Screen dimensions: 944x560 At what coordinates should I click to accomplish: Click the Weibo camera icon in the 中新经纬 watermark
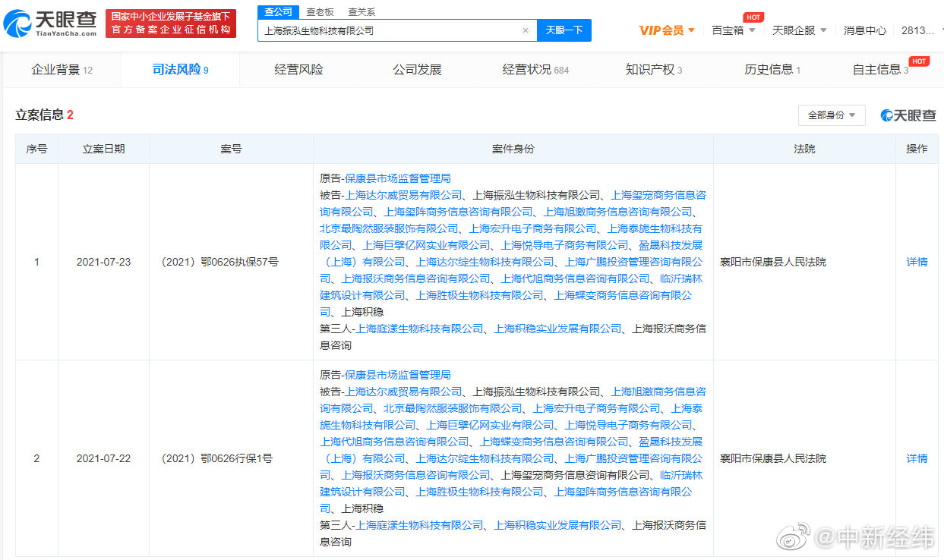click(795, 536)
